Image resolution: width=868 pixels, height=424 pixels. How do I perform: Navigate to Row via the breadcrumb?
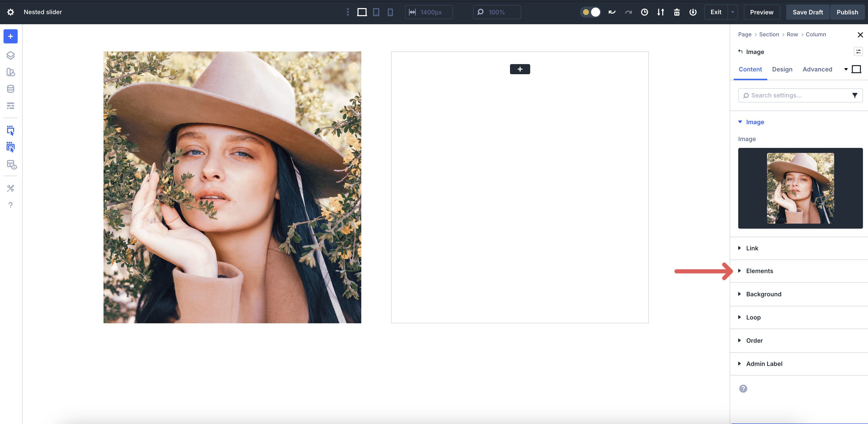[x=792, y=34]
